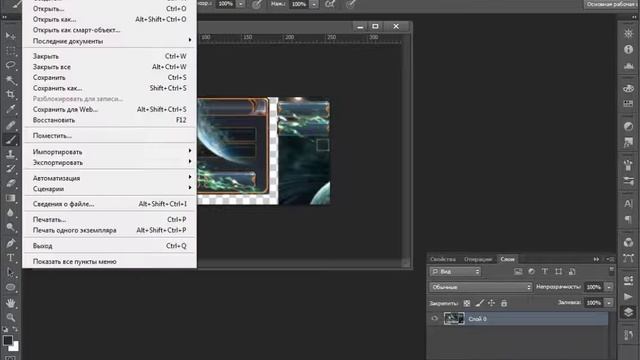Select the Gradient tool
The image size is (640, 360).
[11, 198]
